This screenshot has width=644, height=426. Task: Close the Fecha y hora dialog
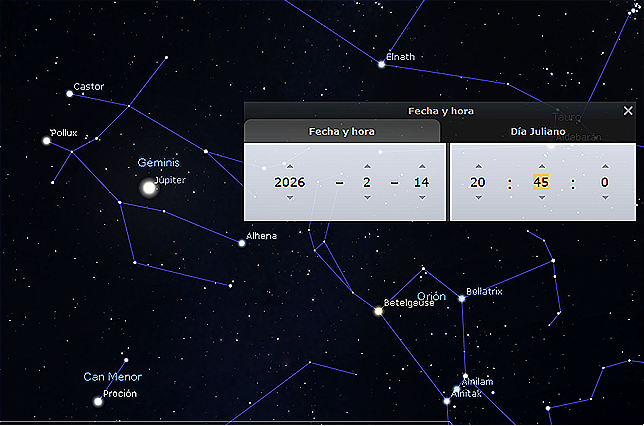coord(627,110)
